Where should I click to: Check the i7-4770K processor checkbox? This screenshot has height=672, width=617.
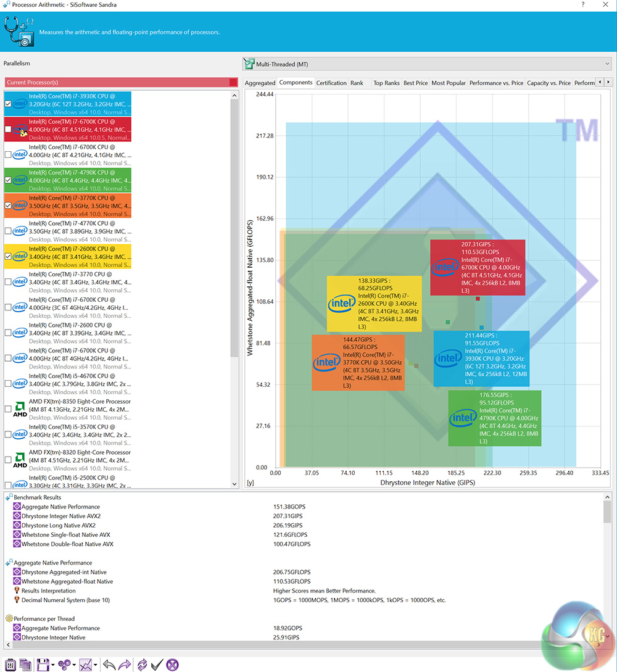point(8,231)
